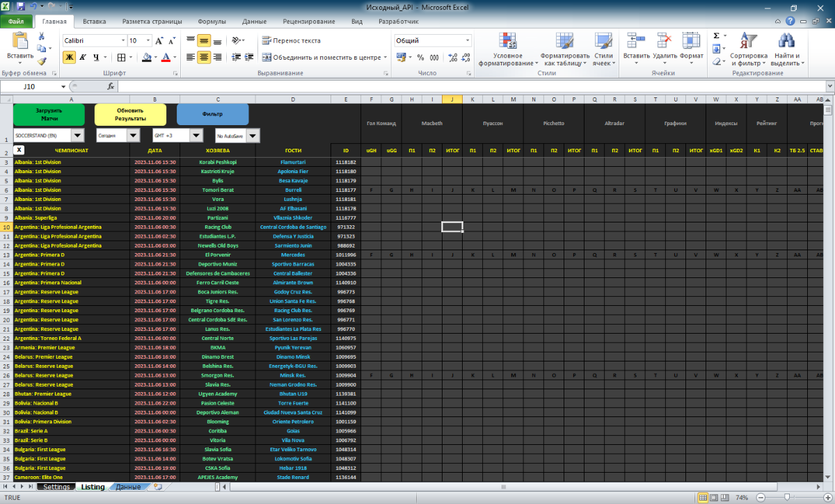This screenshot has height=504, width=835.
Task: Switch to the Формулы ribbon tab
Action: (x=212, y=22)
